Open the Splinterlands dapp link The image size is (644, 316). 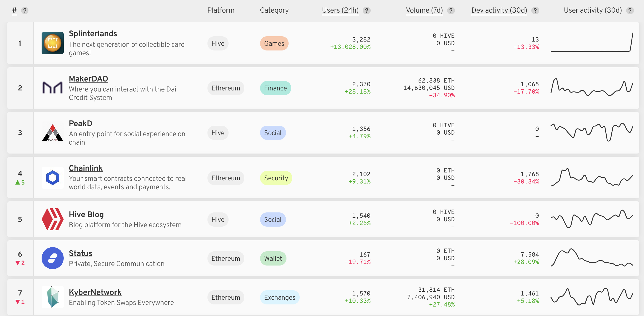[x=93, y=34]
